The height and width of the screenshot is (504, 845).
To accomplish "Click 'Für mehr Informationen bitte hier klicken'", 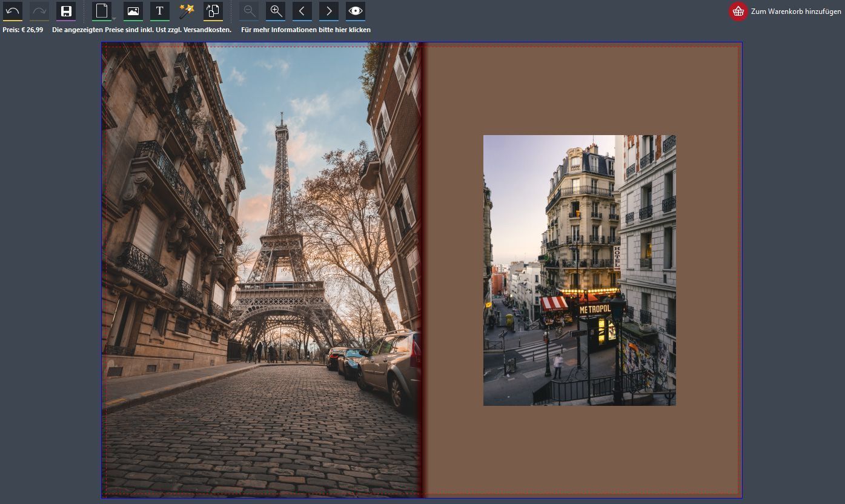I will point(306,30).
